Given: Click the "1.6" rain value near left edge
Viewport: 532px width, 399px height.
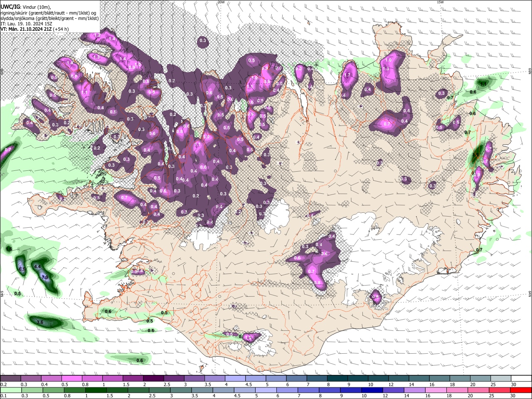Looking at the screenshot, I should click(x=9, y=249).
